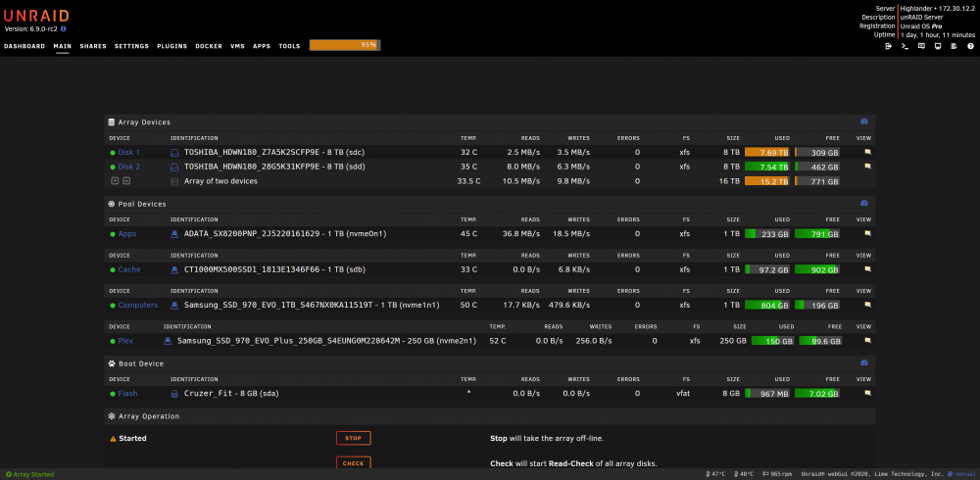Click the array icon beside 'Array of two devices'

(x=175, y=181)
